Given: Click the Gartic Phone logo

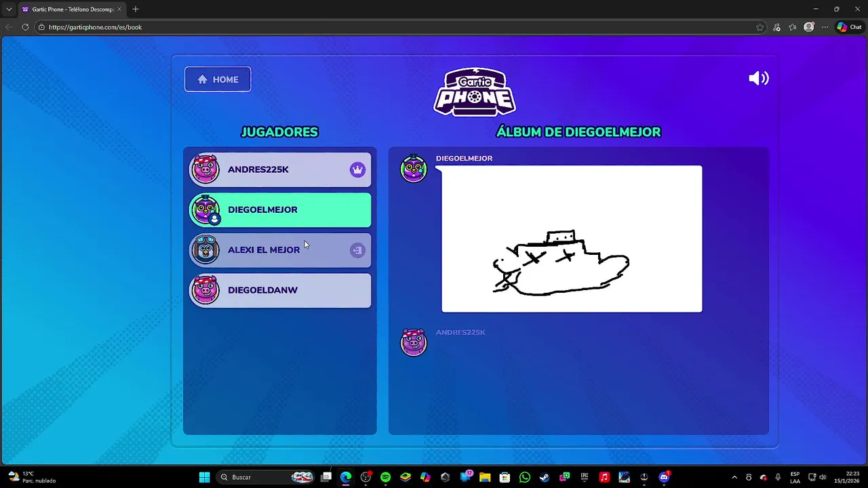Looking at the screenshot, I should tap(475, 91).
